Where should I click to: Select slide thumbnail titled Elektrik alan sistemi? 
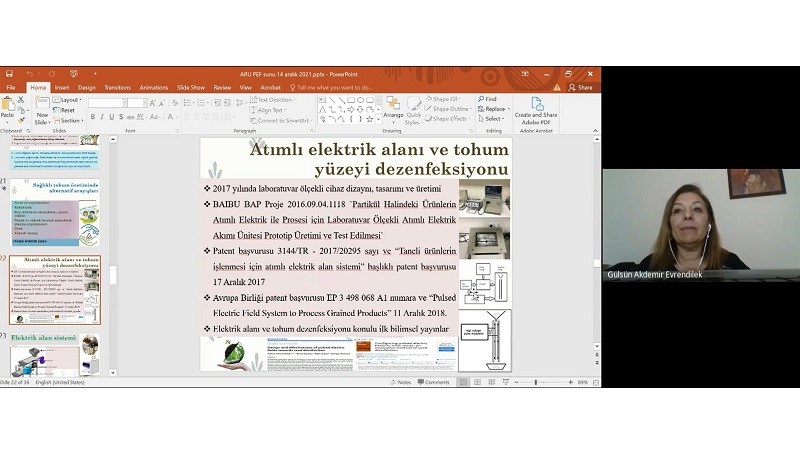pos(55,355)
